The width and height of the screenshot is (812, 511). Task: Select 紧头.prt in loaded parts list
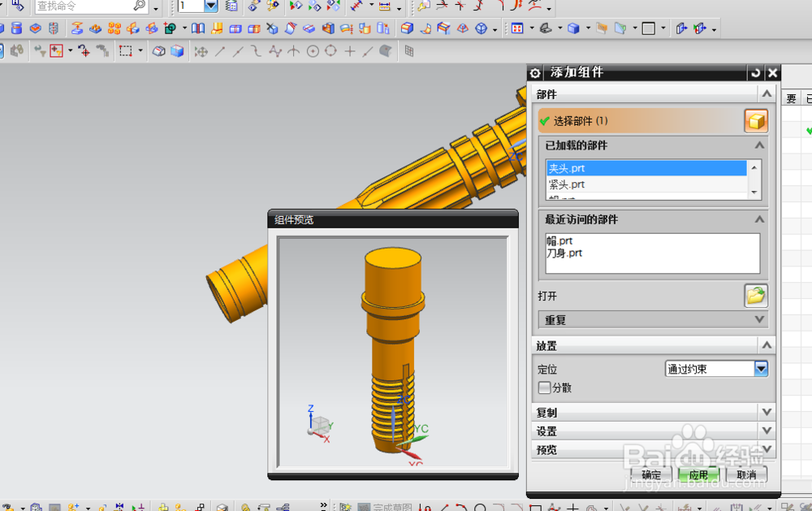(x=646, y=184)
